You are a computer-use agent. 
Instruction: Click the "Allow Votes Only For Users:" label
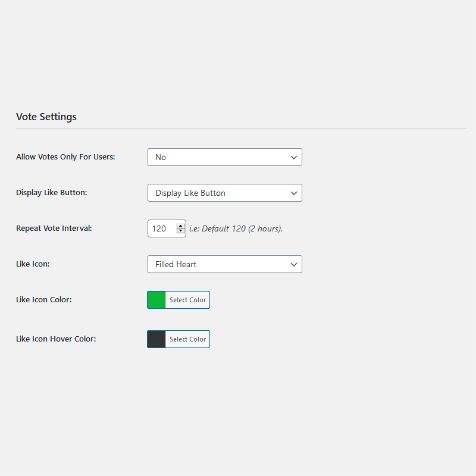point(65,157)
